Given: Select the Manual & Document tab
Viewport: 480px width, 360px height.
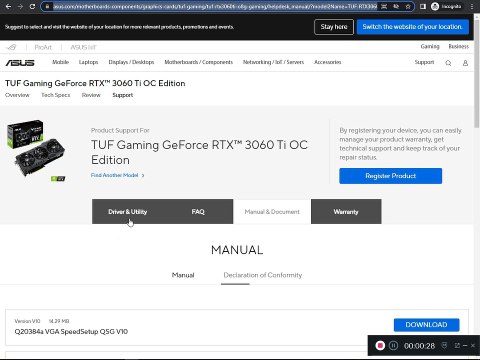Looking at the screenshot, I should tap(272, 212).
